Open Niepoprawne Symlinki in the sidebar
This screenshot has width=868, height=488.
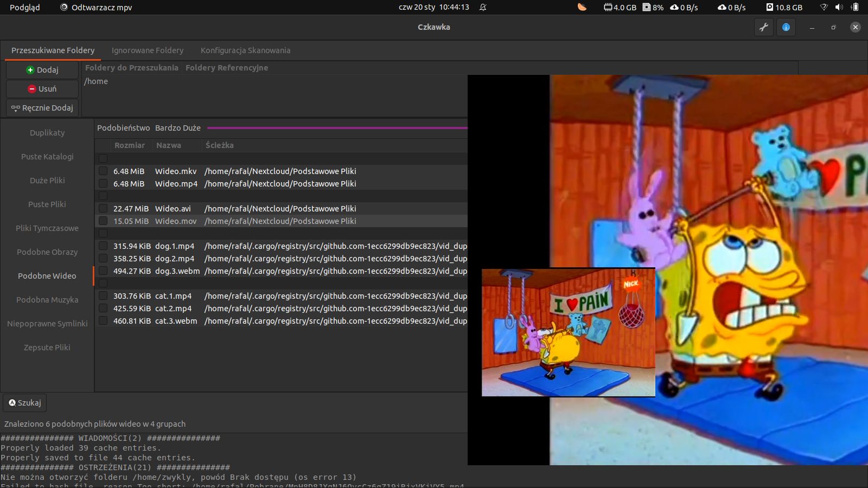coord(47,324)
